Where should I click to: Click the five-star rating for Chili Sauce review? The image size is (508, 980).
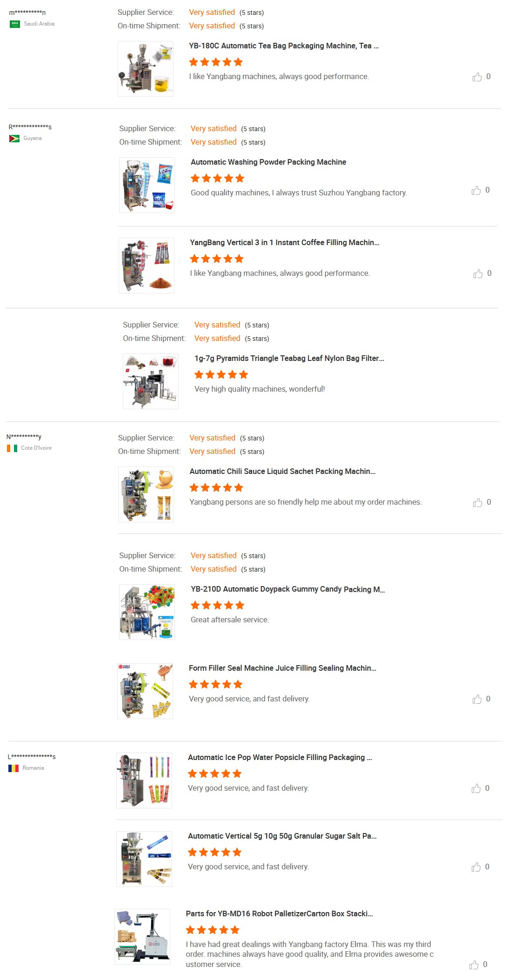(216, 487)
